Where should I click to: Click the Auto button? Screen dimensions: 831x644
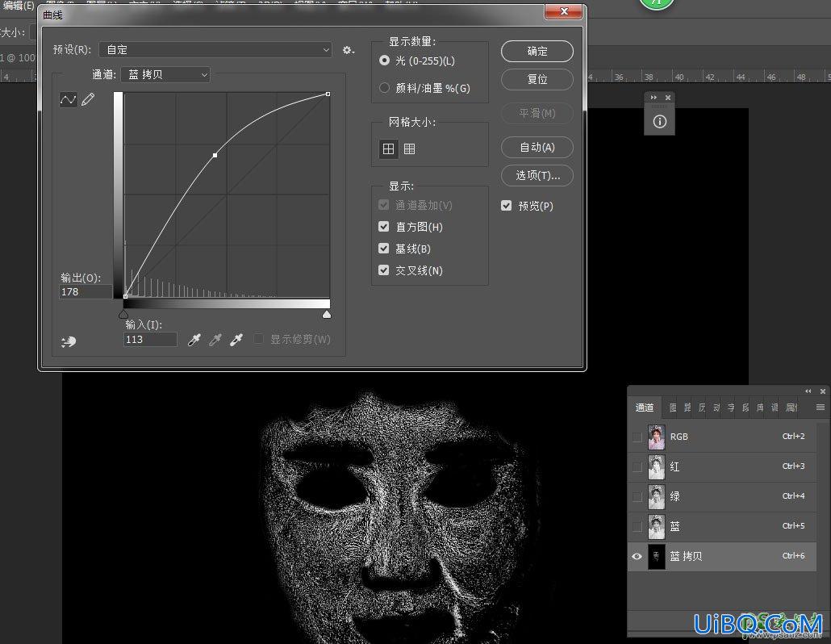(537, 148)
